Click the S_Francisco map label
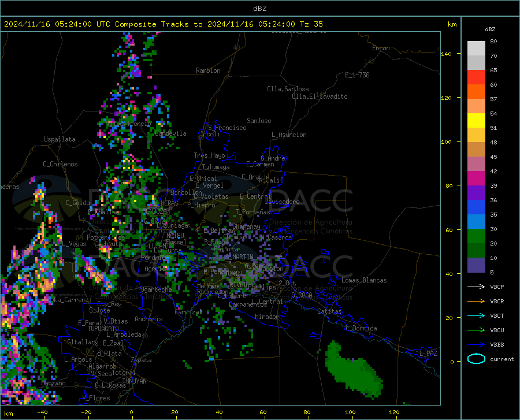 click(227, 128)
